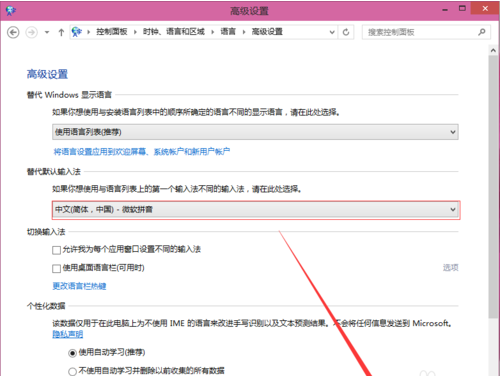Click the vertical scrollbar thumb

[493, 187]
